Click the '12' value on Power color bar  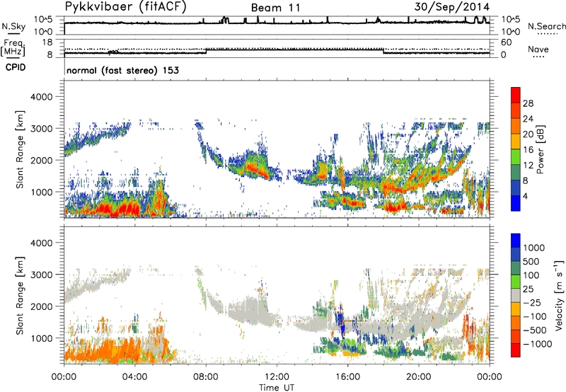point(528,166)
